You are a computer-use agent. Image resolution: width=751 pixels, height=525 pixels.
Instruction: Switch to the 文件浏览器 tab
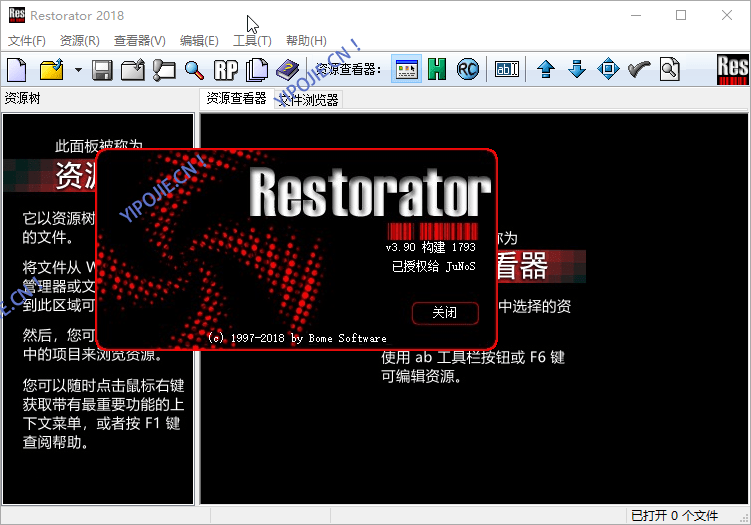[x=309, y=99]
